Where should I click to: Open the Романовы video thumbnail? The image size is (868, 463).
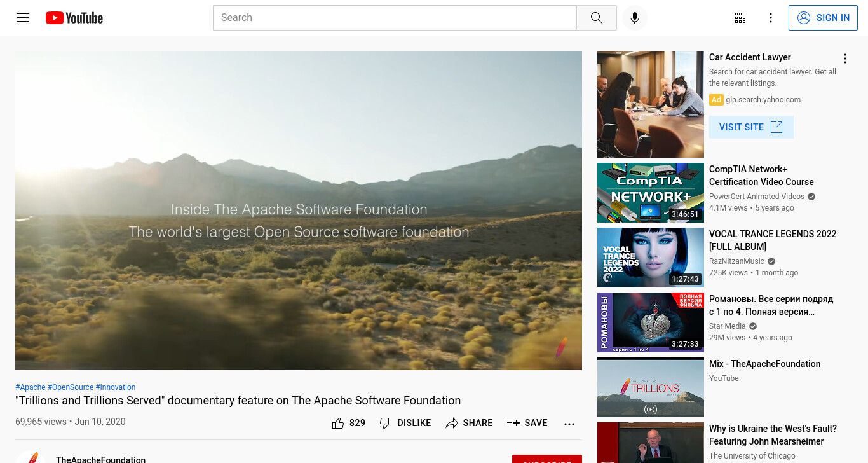click(x=651, y=322)
